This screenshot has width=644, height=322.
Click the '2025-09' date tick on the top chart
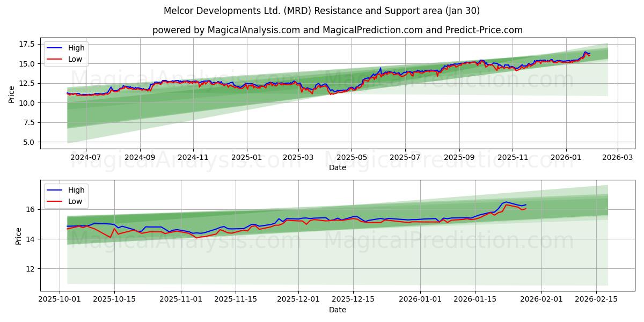459,158
